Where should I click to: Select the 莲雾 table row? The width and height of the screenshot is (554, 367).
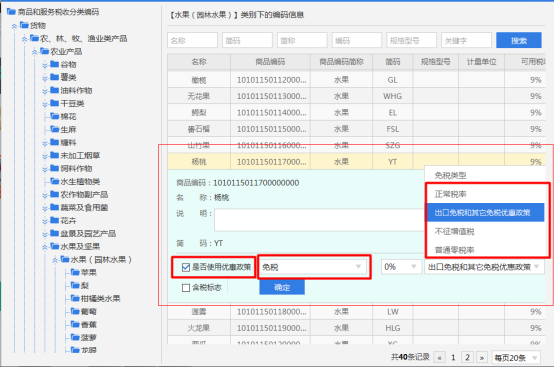pos(356,312)
